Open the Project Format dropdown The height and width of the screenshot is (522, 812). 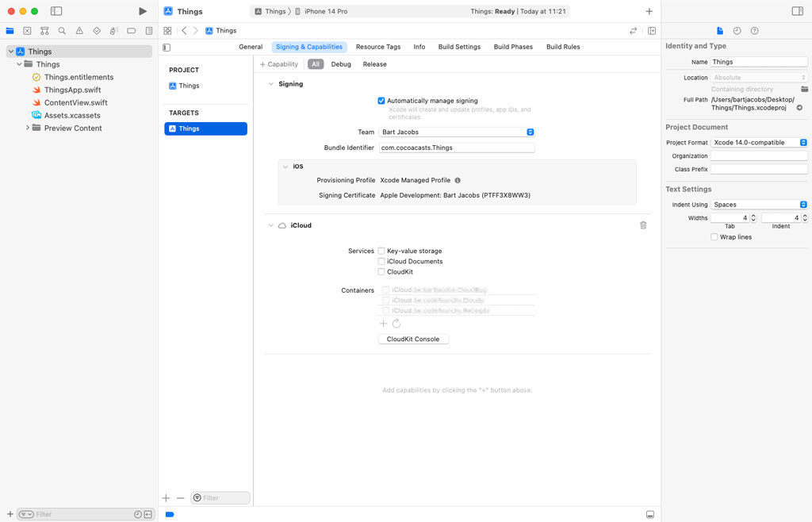click(x=759, y=143)
